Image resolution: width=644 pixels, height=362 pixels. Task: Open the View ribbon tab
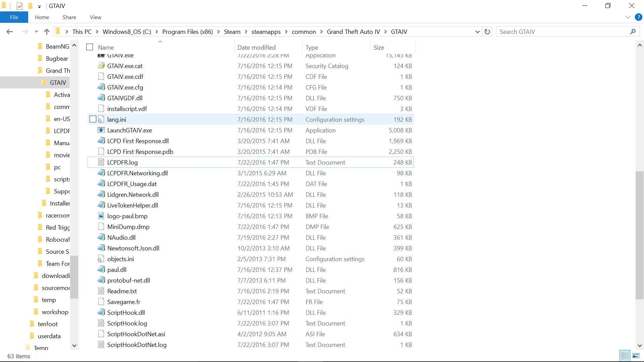pyautogui.click(x=95, y=17)
